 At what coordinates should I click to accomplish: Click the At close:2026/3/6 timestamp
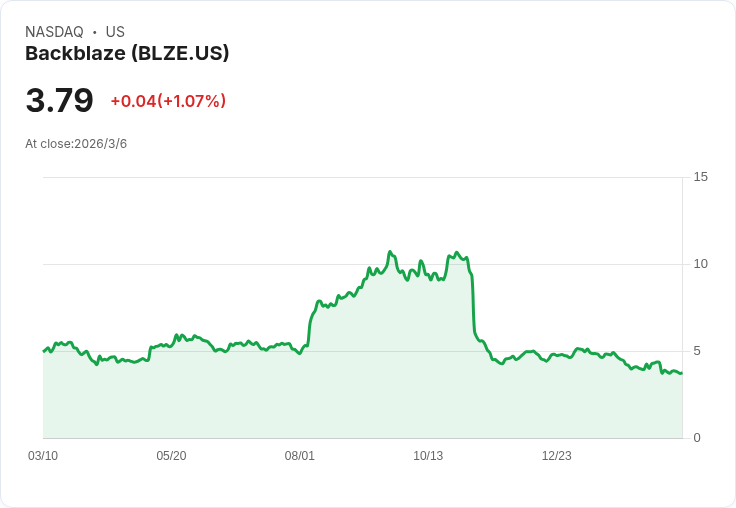point(76,144)
